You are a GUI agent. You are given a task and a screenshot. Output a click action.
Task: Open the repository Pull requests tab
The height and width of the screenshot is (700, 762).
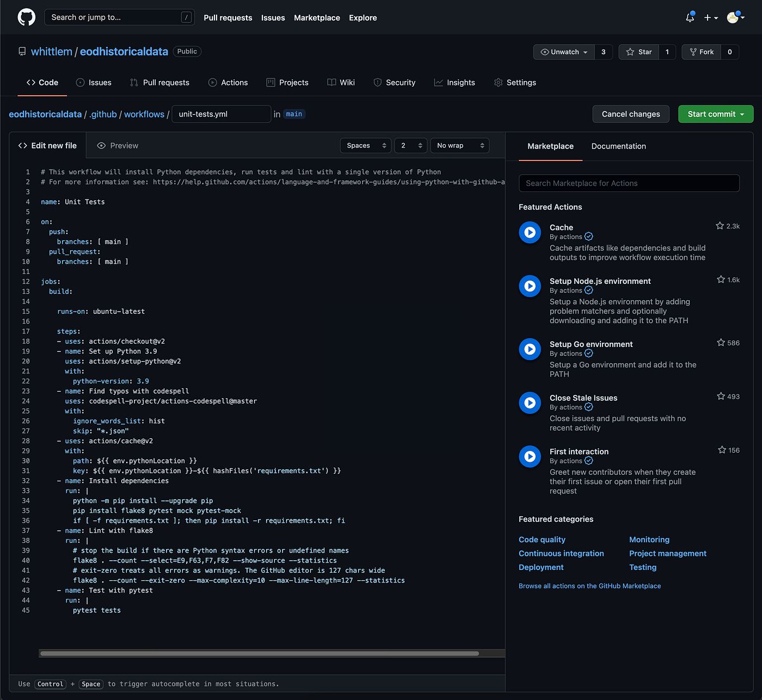[159, 83]
